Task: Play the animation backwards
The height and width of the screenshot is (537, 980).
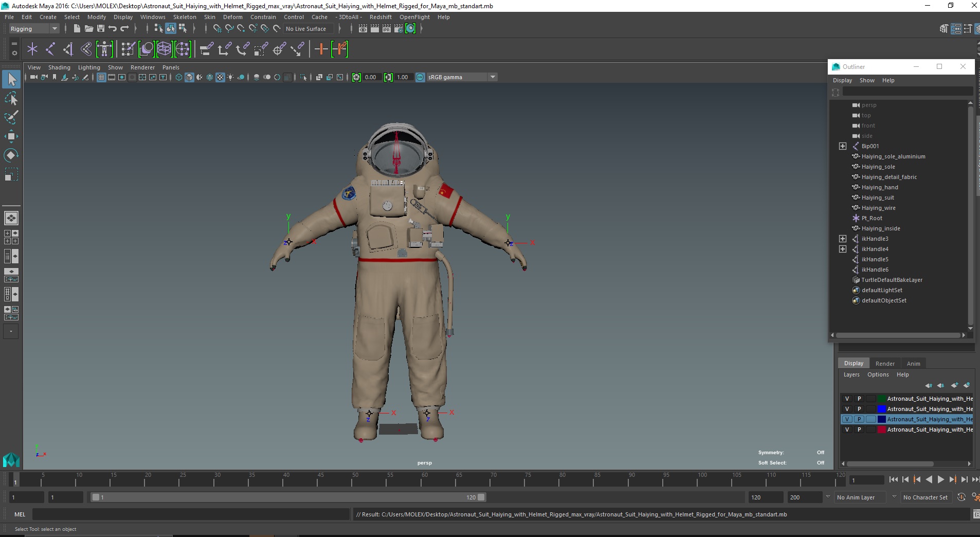Action: click(x=929, y=479)
